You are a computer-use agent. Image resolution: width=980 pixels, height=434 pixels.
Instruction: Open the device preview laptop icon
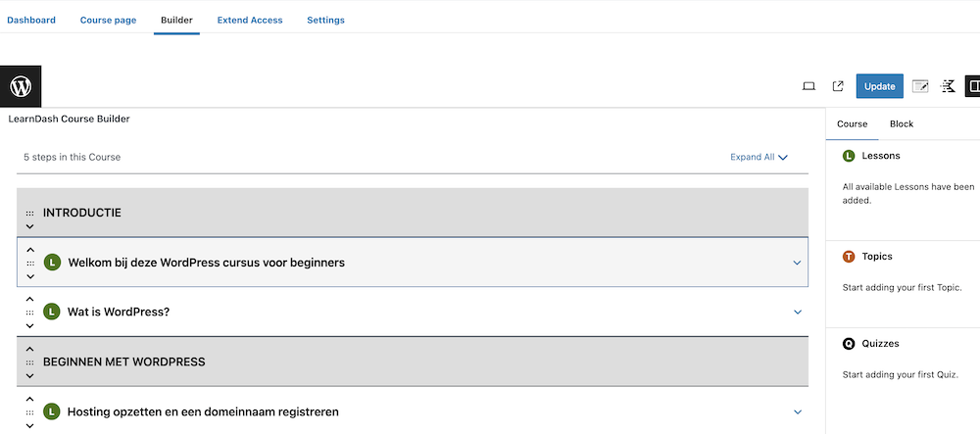(x=808, y=86)
